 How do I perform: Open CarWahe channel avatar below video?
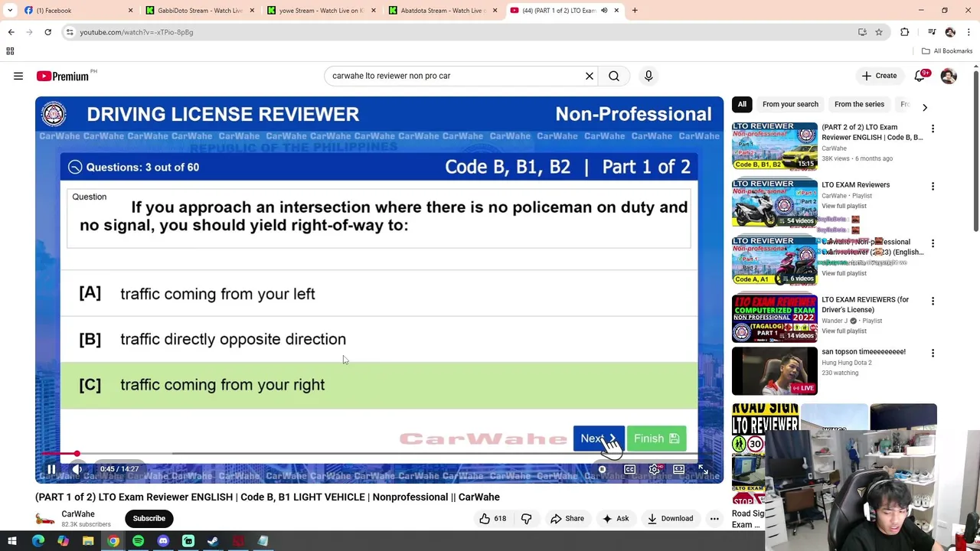(45, 519)
